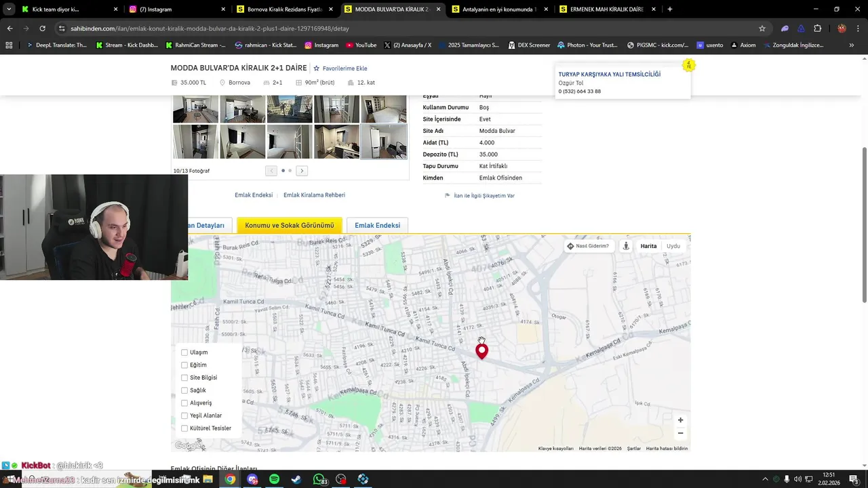868x488 pixels.
Task: Open Spotify from the taskbar
Action: pos(274,479)
